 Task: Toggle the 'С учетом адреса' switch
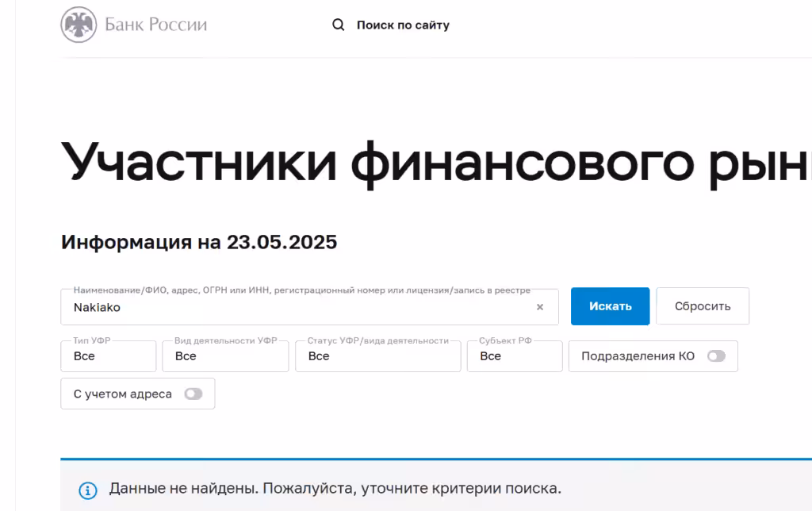[193, 394]
